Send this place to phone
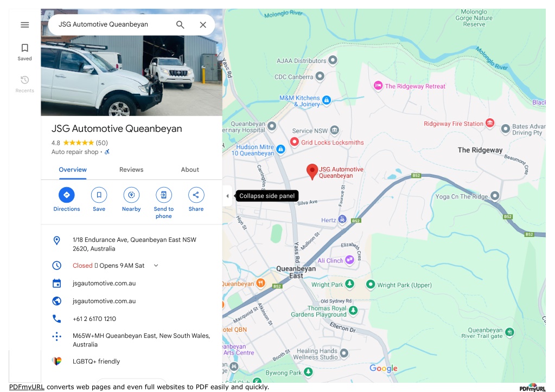This screenshot has height=392, width=555. (163, 203)
